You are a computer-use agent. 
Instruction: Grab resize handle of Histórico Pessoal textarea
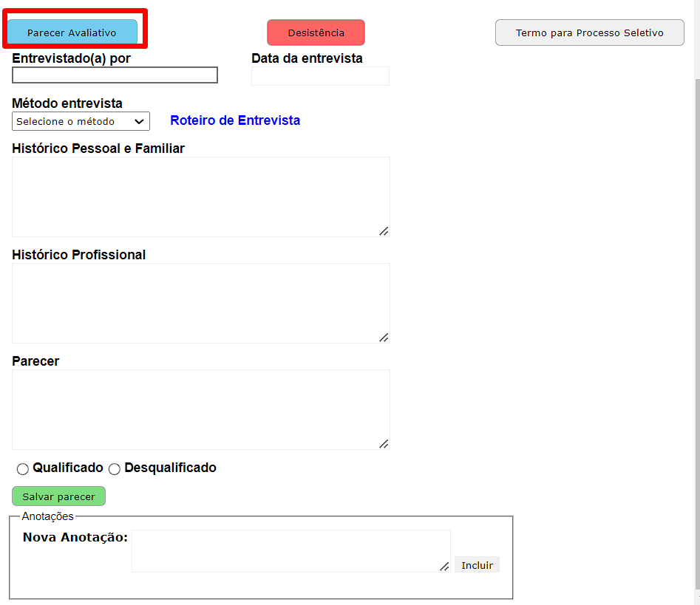click(384, 231)
